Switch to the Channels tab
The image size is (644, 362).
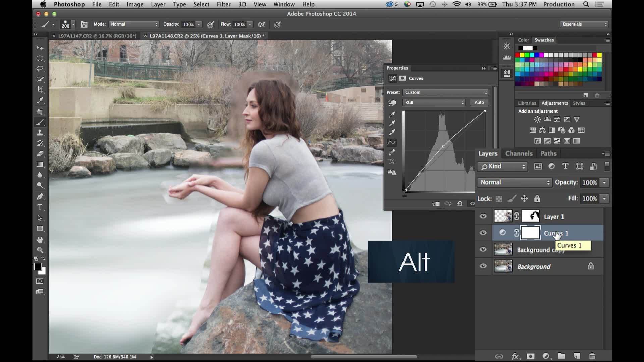519,154
